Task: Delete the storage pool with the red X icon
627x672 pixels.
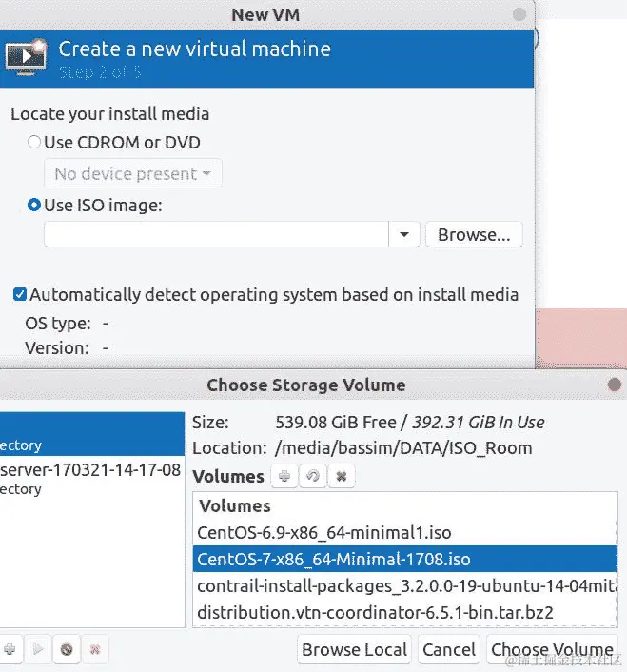Action: 94,649
